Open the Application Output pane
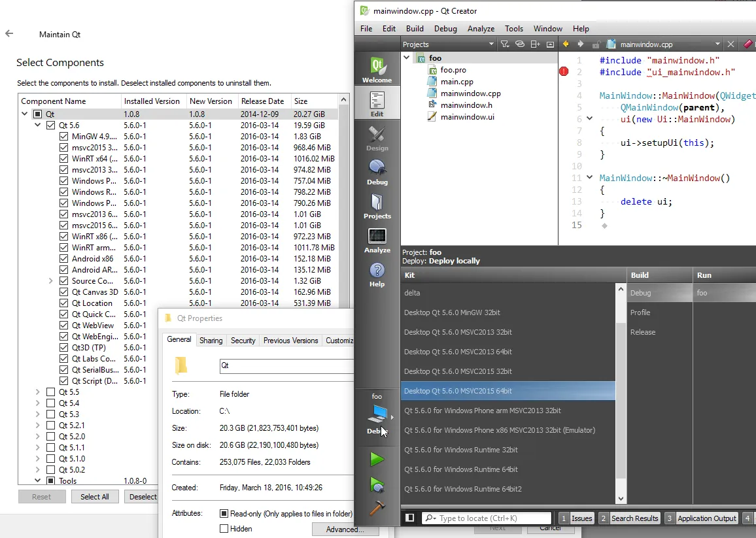The image size is (756, 538). (701, 518)
